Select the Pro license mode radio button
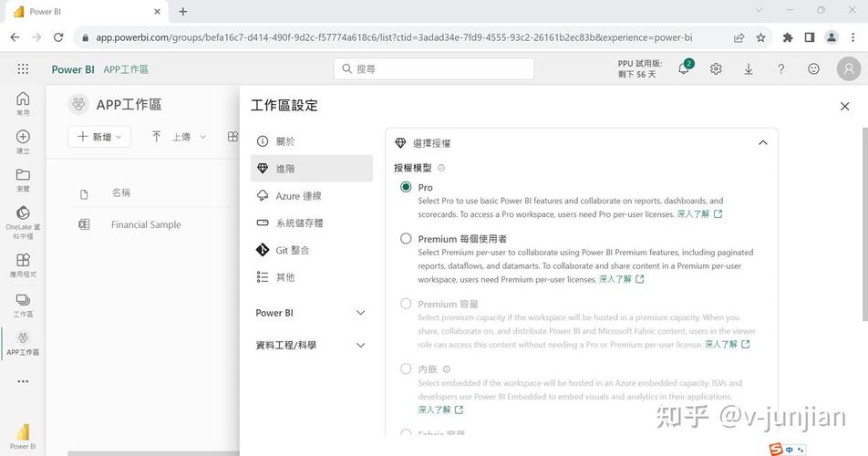 pyautogui.click(x=406, y=187)
